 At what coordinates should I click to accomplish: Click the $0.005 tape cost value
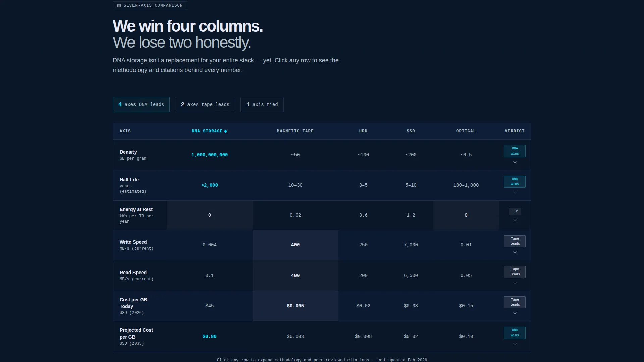tap(296, 306)
